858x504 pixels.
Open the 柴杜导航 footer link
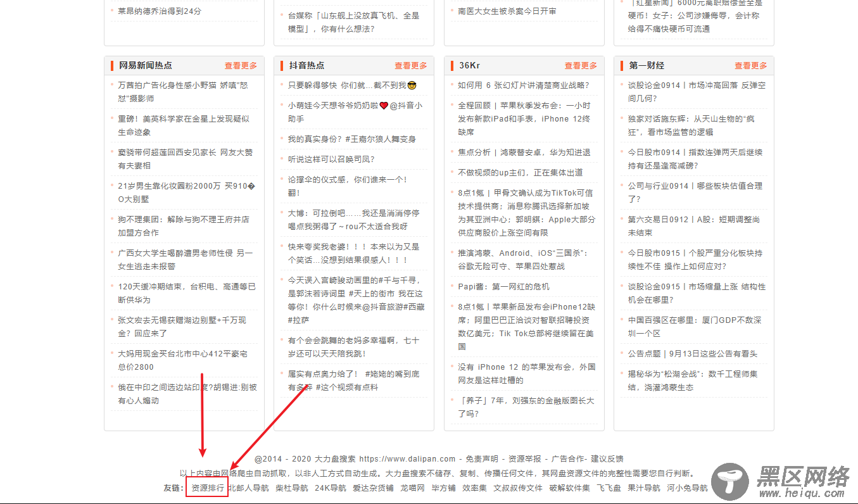292,488
